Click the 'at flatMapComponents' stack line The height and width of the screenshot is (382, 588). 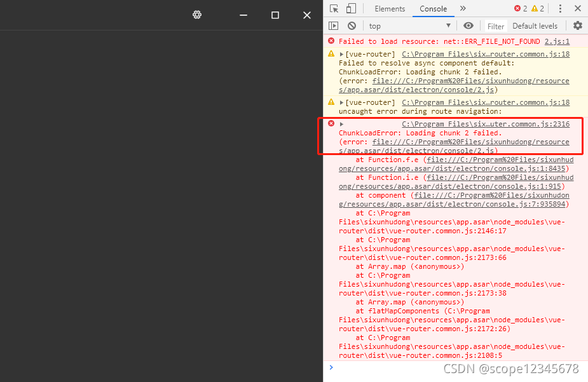tap(451, 320)
